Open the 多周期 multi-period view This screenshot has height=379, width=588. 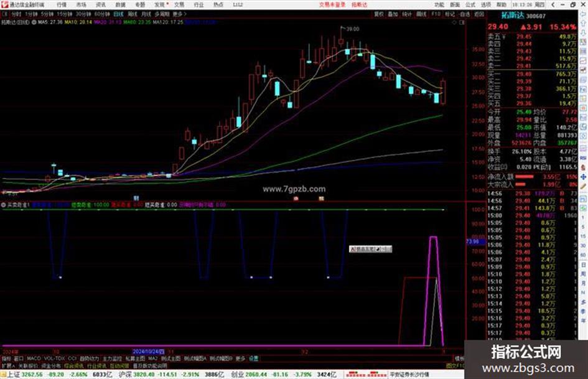click(x=162, y=14)
